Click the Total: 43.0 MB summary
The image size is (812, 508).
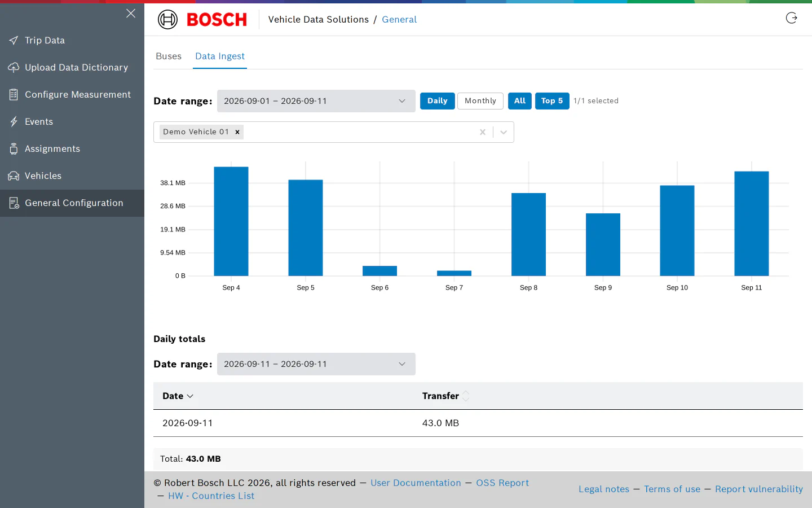tap(191, 459)
